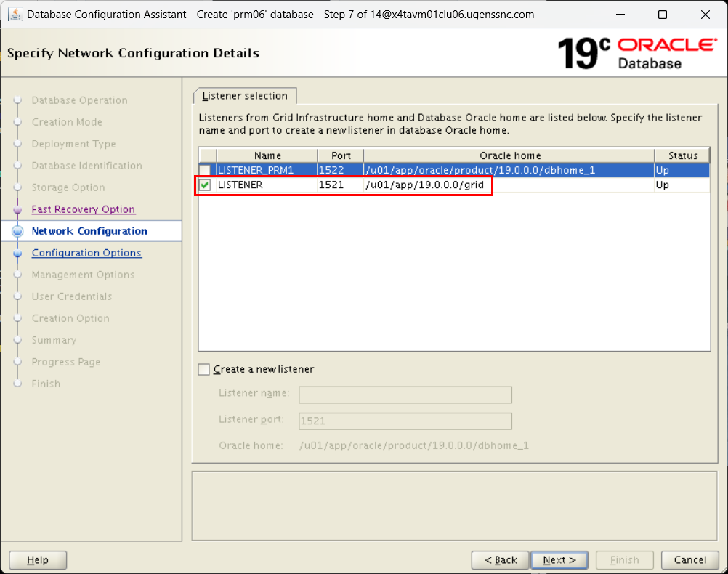Click the Network Configuration step bullet icon
This screenshot has width=728, height=574.
pos(17,231)
